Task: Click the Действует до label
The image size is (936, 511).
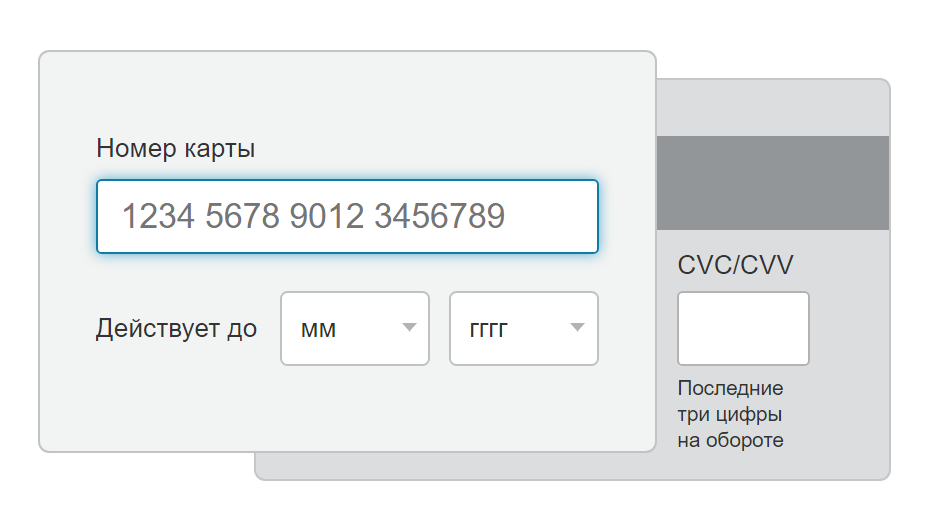Action: [176, 329]
